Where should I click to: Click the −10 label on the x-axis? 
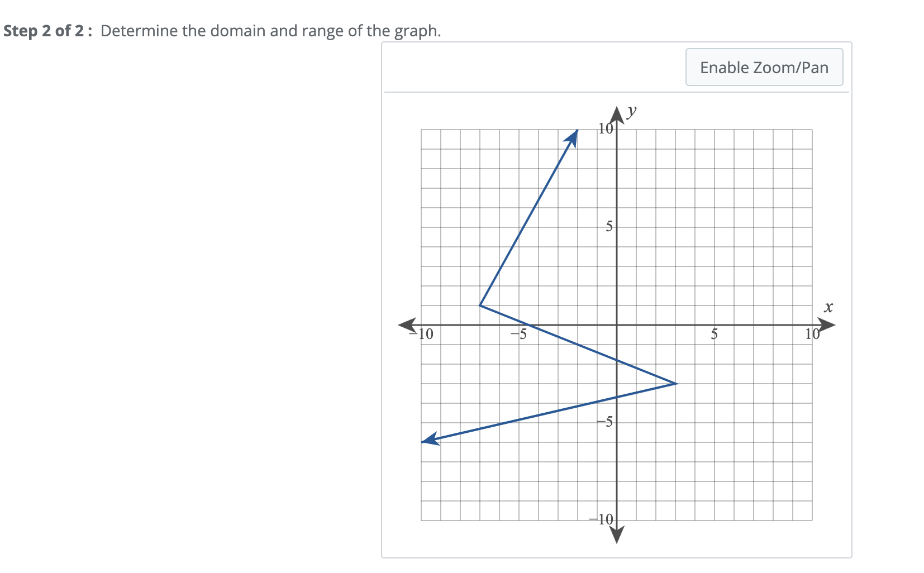423,334
